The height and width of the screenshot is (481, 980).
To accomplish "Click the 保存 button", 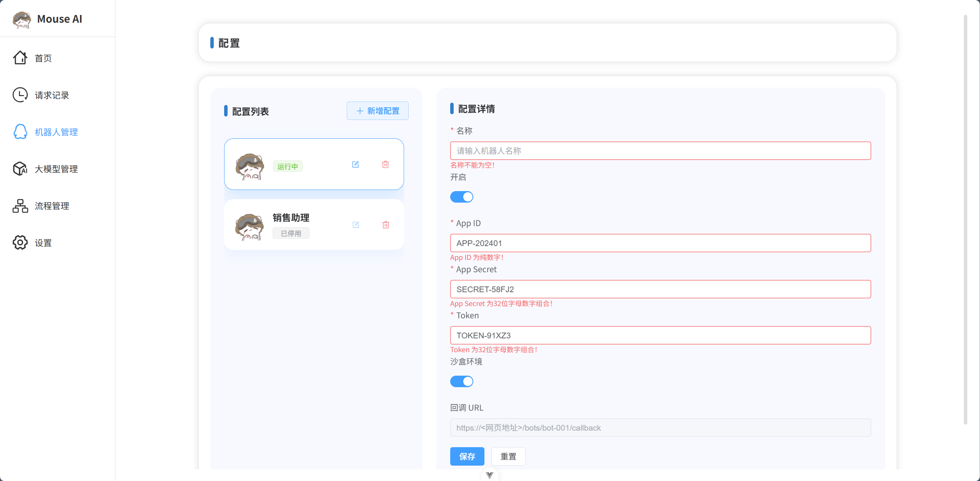I will click(x=467, y=456).
